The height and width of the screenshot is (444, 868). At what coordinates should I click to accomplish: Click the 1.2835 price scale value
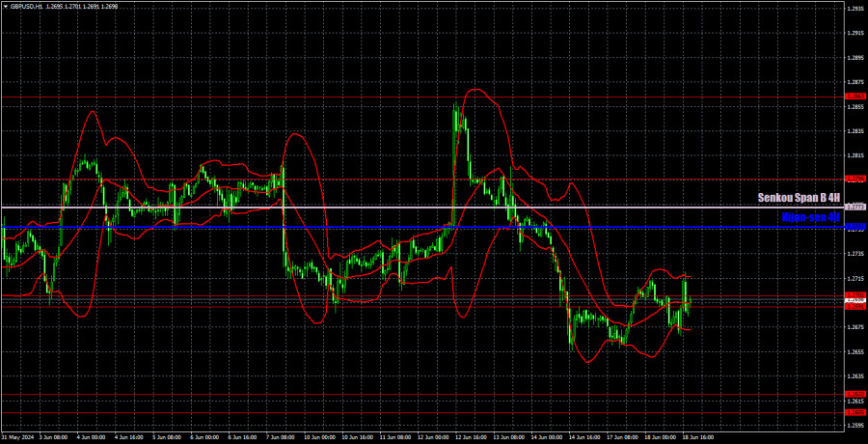click(854, 131)
